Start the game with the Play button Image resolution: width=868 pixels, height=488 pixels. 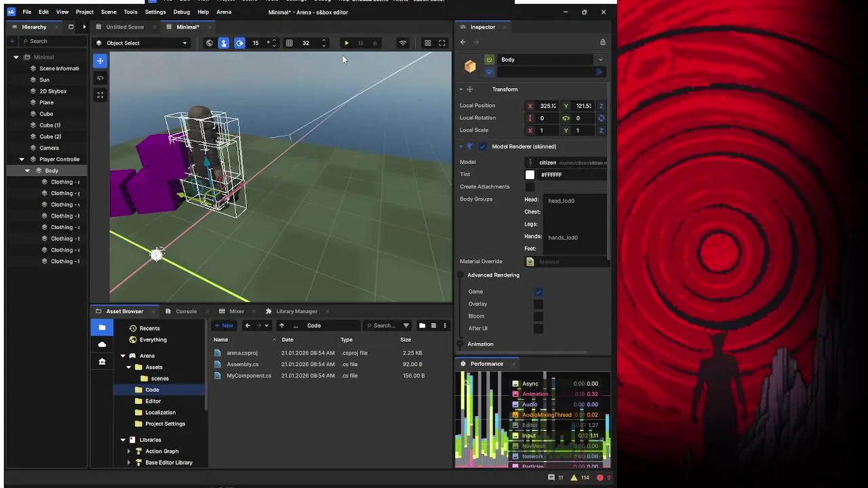point(347,43)
